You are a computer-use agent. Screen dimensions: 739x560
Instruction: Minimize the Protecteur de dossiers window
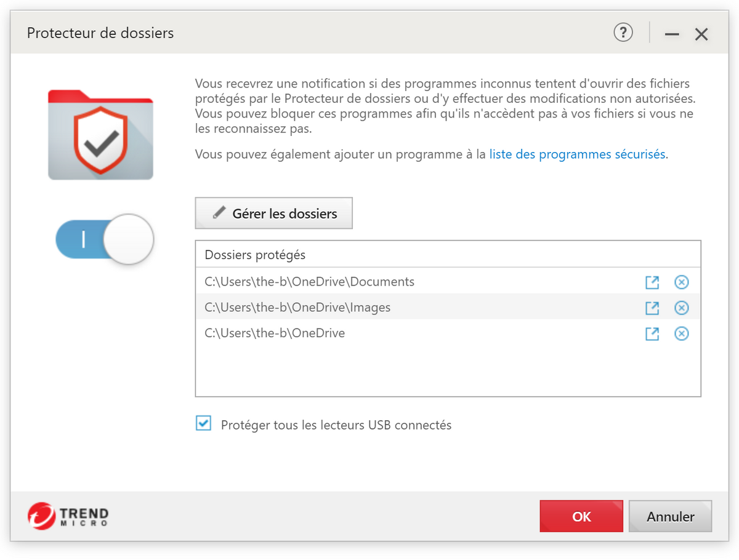[x=672, y=34]
